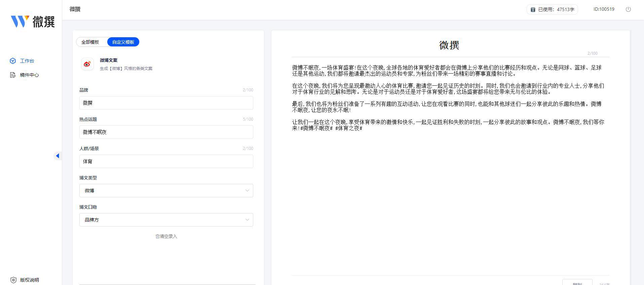Select the 自定义模板 tab
The height and width of the screenshot is (285, 644).
[123, 42]
